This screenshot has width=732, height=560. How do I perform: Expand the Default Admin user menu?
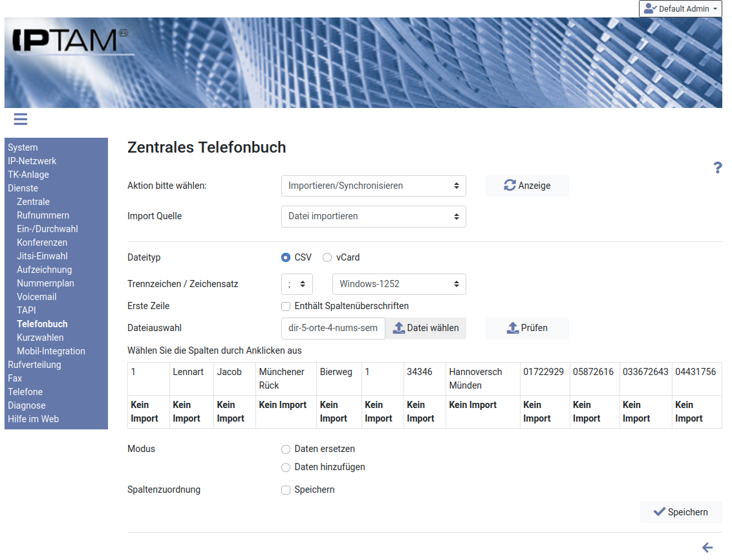click(680, 9)
